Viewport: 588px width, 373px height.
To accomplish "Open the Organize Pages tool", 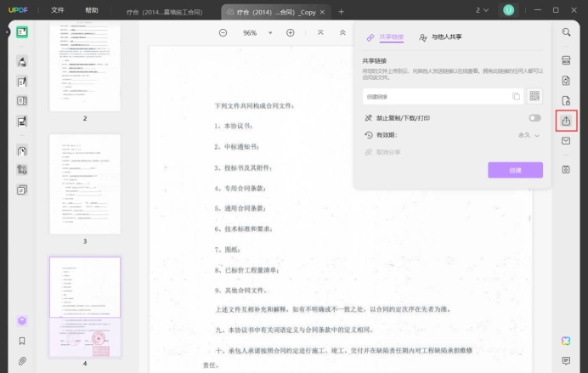I will tap(22, 150).
